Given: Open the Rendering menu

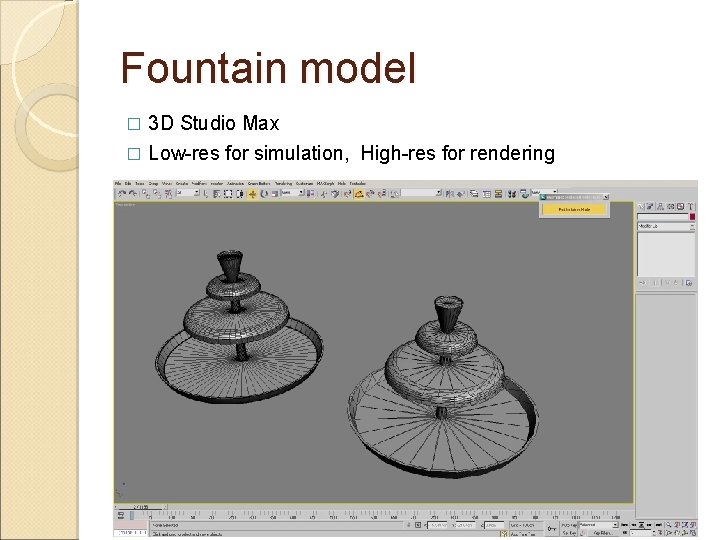Looking at the screenshot, I should pos(283,184).
